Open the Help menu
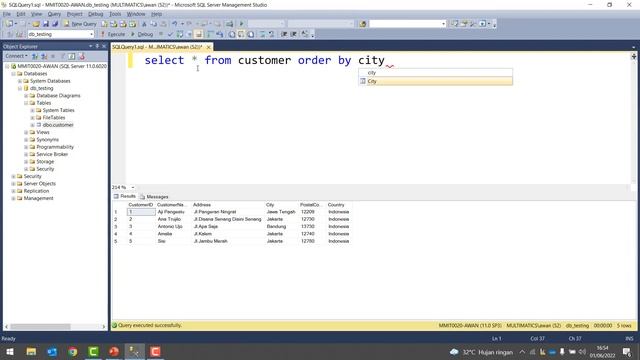640x360 pixels. pyautogui.click(x=157, y=14)
